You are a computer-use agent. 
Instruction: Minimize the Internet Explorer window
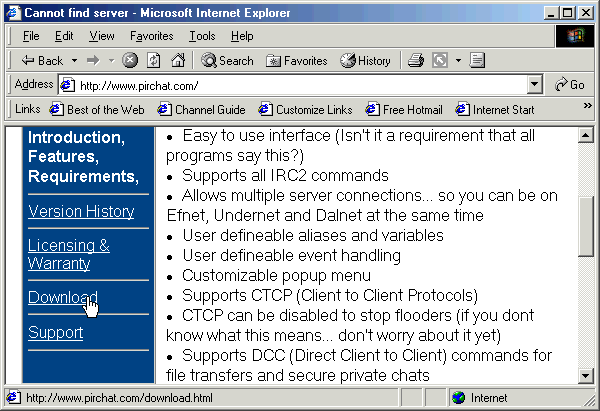(x=551, y=13)
